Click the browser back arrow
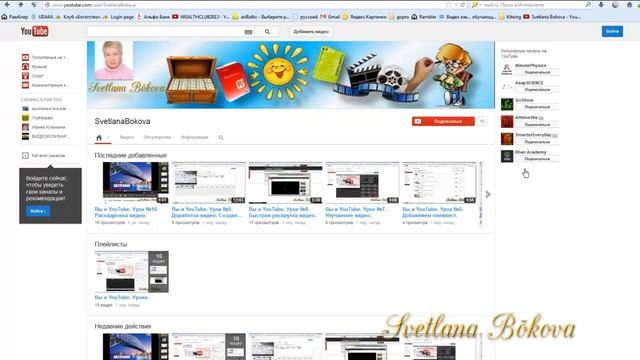The height and width of the screenshot is (360, 640). click(7, 4)
